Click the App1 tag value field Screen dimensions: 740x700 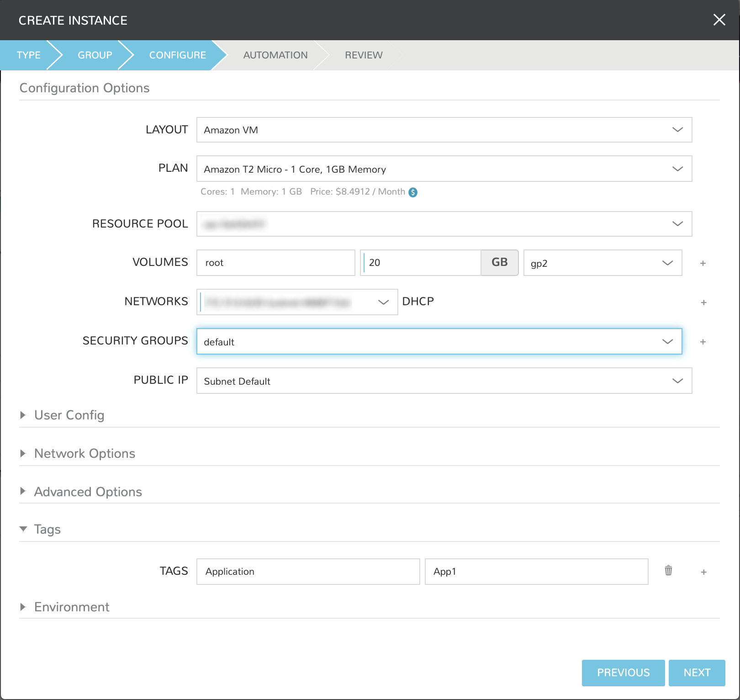click(x=536, y=572)
